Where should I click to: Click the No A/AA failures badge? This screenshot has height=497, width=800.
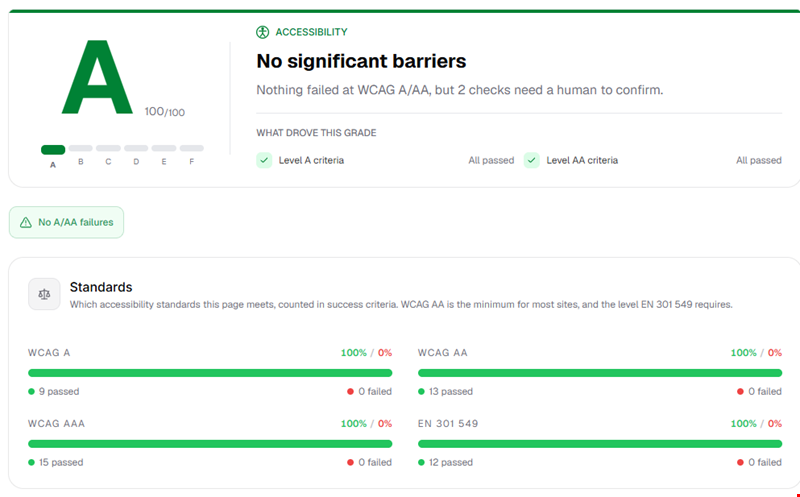pyautogui.click(x=66, y=222)
